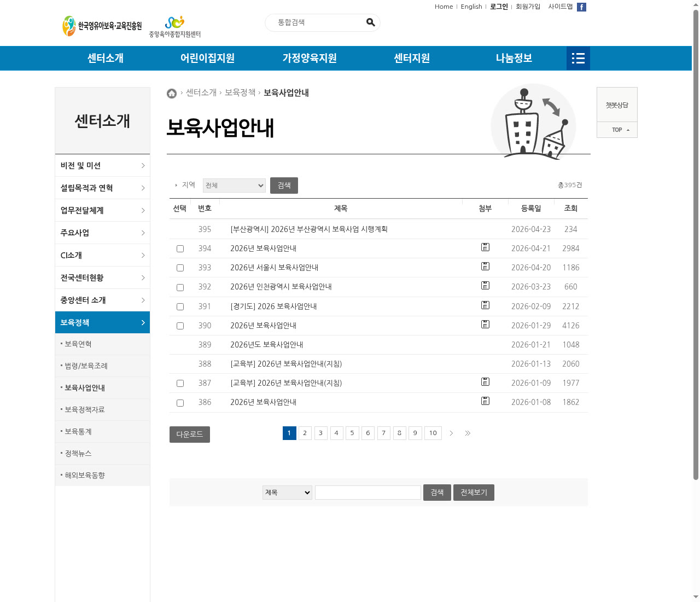Click the TOP button to scroll up

(x=617, y=130)
